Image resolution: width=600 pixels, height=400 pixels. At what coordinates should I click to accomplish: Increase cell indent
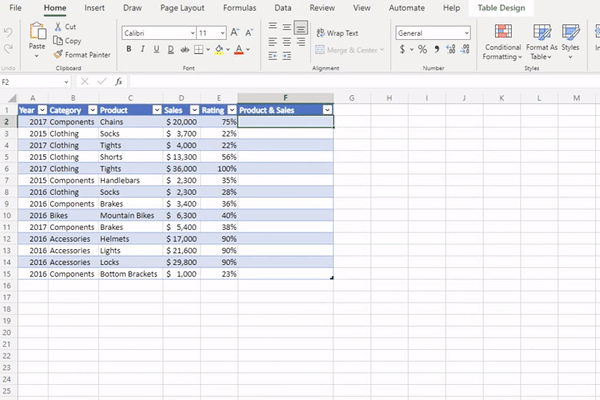pos(287,56)
